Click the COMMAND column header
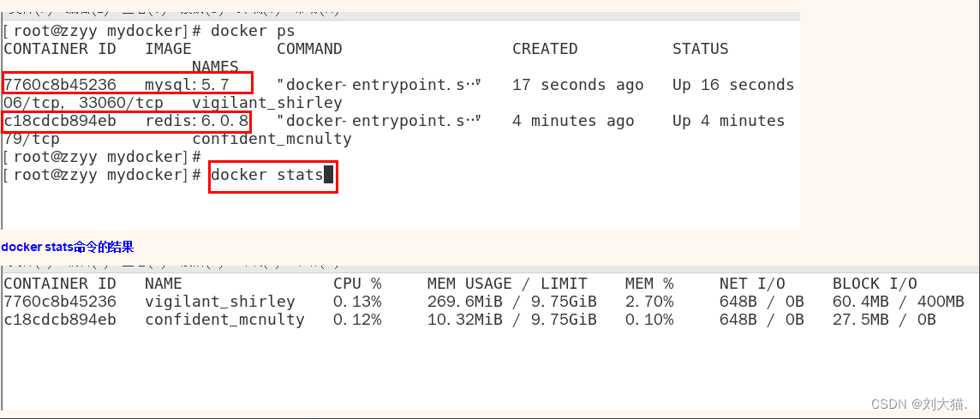This screenshot has height=419, width=980. click(x=309, y=49)
